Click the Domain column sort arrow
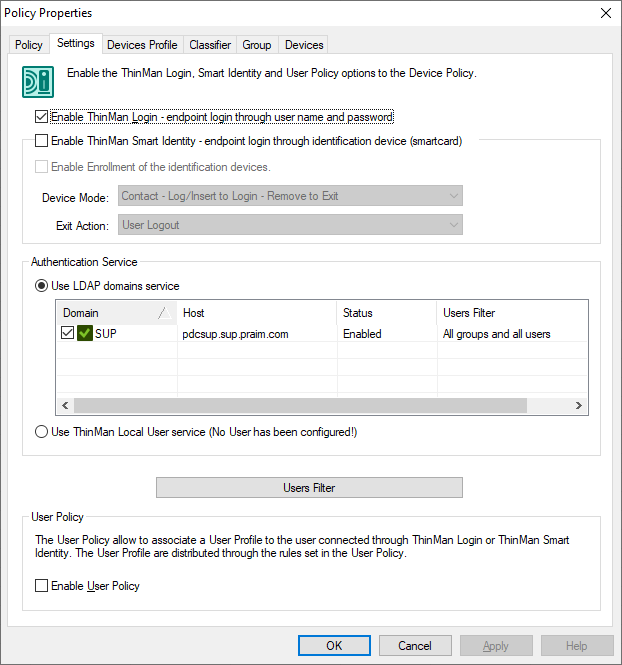Viewport: 622px width, 665px height. click(x=165, y=313)
